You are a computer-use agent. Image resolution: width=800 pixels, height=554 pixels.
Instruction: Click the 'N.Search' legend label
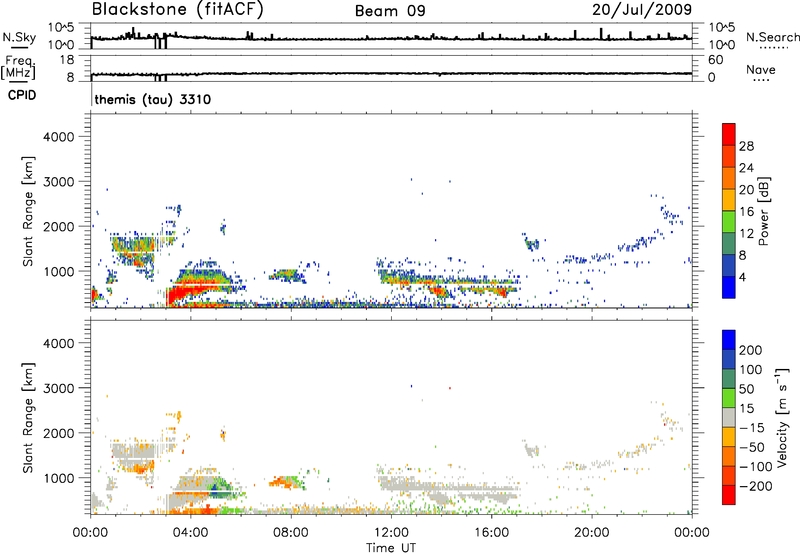click(772, 37)
